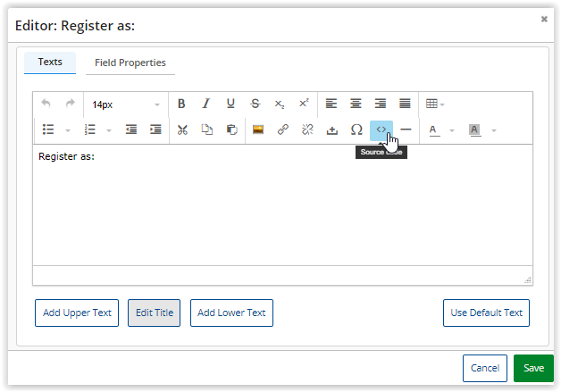The image size is (561, 392).
Task: Insert a special character with Omega icon
Action: coord(356,129)
